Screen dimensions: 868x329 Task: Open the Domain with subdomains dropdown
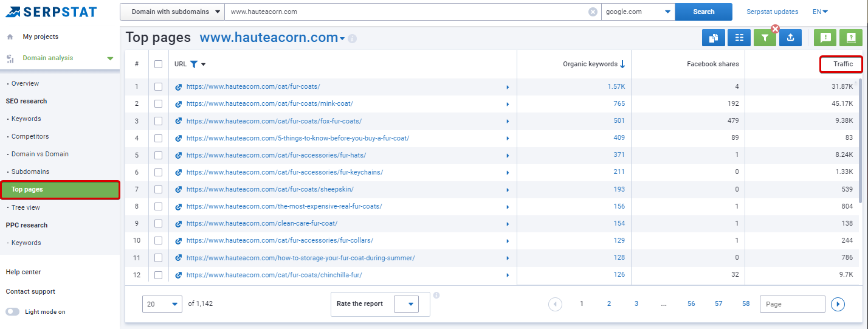[x=172, y=12]
